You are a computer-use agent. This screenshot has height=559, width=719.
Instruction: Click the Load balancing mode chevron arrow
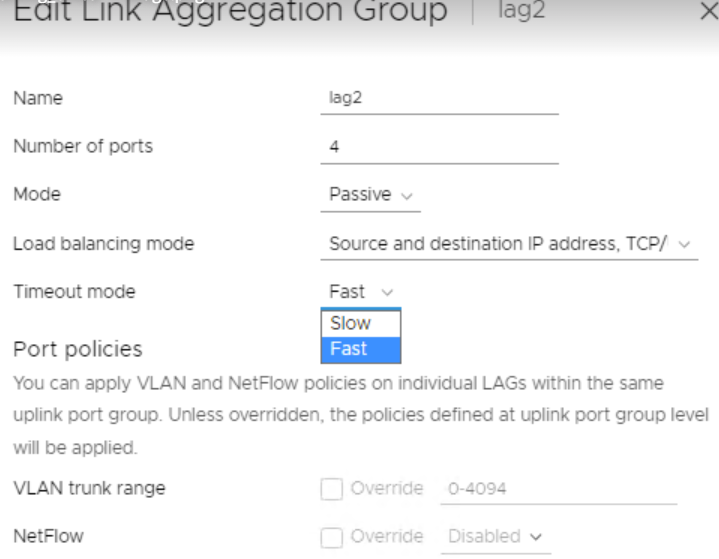684,244
